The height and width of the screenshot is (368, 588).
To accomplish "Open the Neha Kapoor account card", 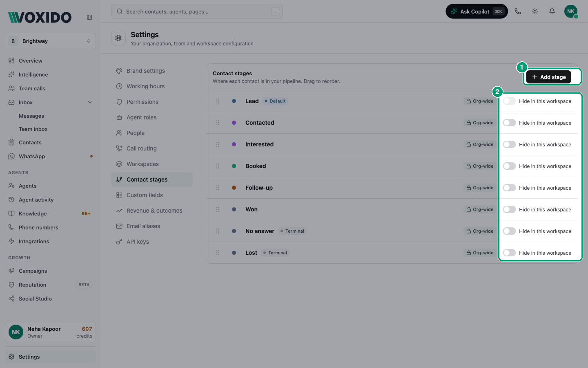I will coord(50,332).
